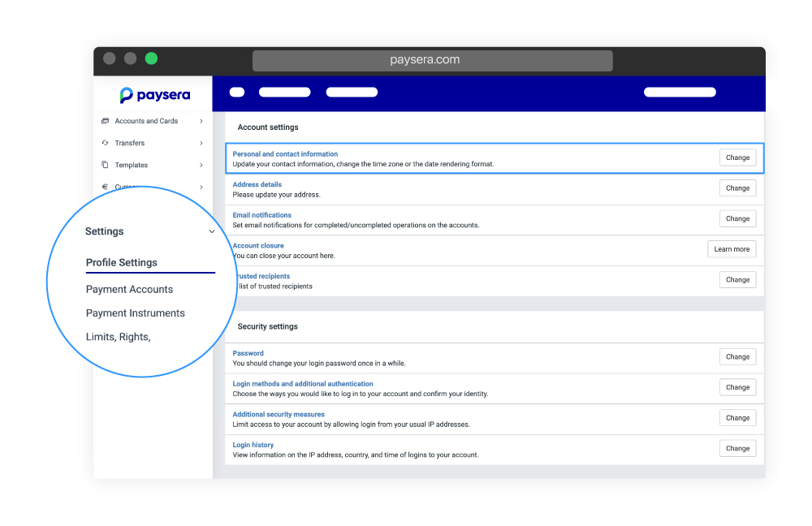Expand the Transfers menu chevron
This screenshot has height=526, width=812.
click(x=201, y=143)
